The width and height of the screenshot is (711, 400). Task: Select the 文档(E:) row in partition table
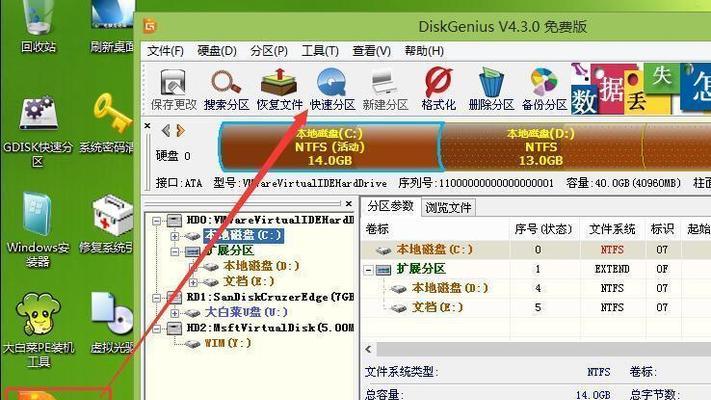[x=536, y=307]
